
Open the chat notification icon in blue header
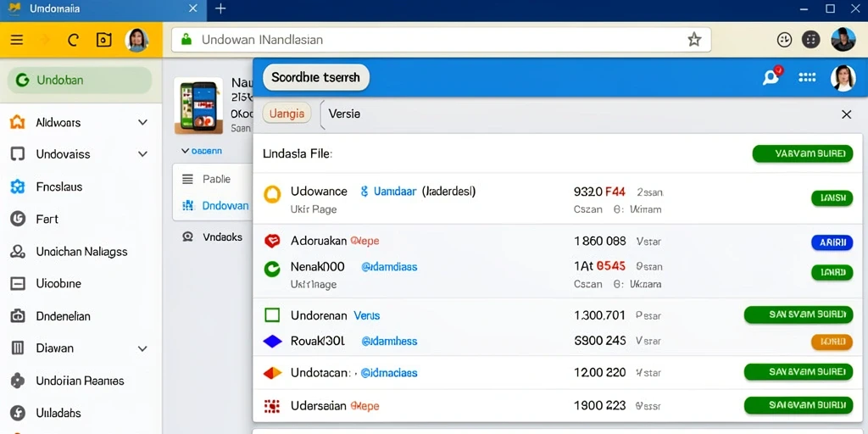click(x=771, y=77)
